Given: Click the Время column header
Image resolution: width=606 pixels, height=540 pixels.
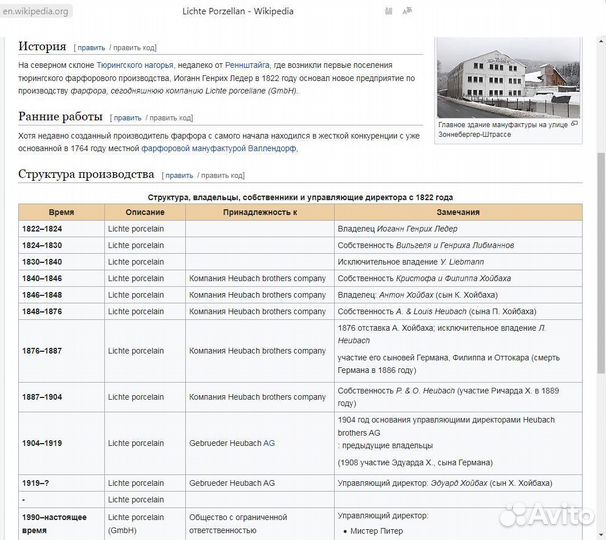Looking at the screenshot, I should point(61,212).
